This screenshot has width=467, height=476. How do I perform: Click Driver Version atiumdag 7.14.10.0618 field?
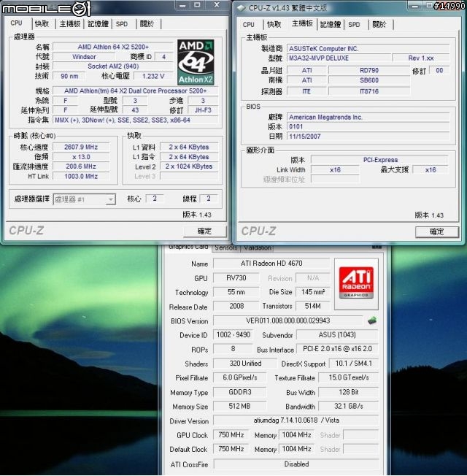296,420
